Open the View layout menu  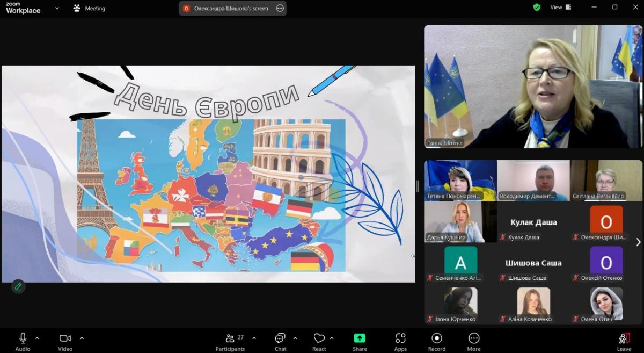click(561, 8)
